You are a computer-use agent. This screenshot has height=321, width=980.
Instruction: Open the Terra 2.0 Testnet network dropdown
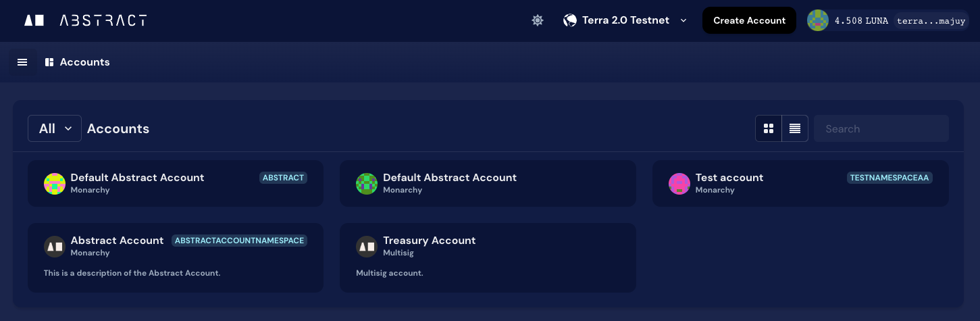pyautogui.click(x=625, y=20)
